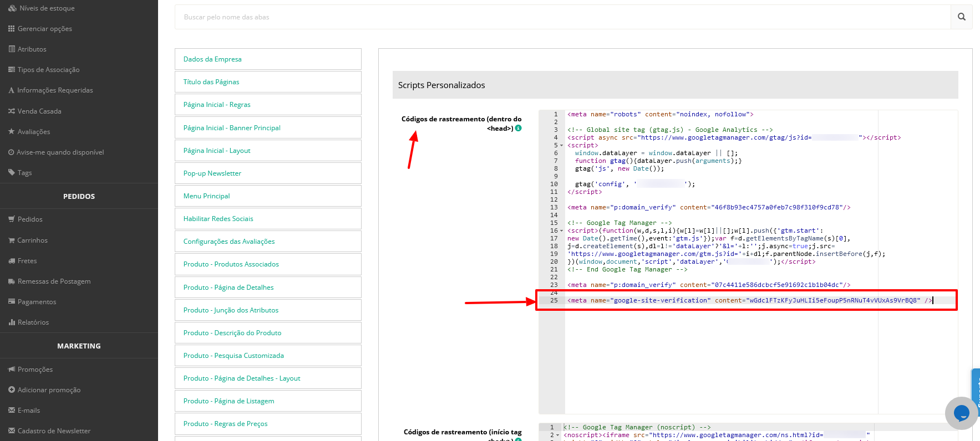Collapse noscript fold arrow in lower editor
This screenshot has height=441, width=980.
click(x=558, y=435)
